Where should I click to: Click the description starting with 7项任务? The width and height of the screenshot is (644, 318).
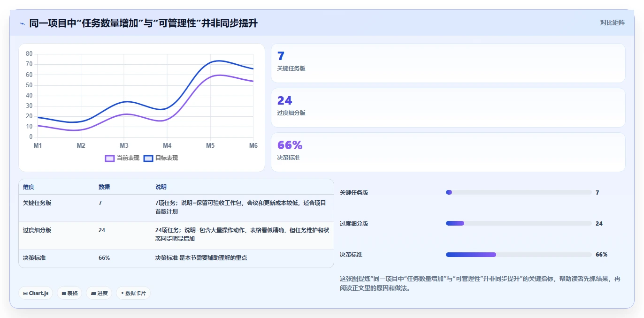[241, 207]
